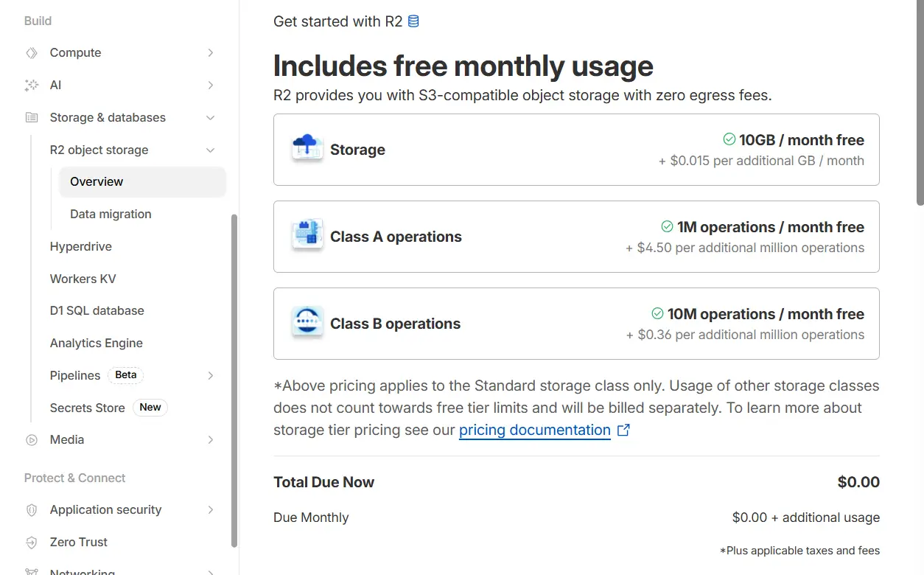Click the Class B operations icon
The width and height of the screenshot is (924, 575).
click(307, 323)
